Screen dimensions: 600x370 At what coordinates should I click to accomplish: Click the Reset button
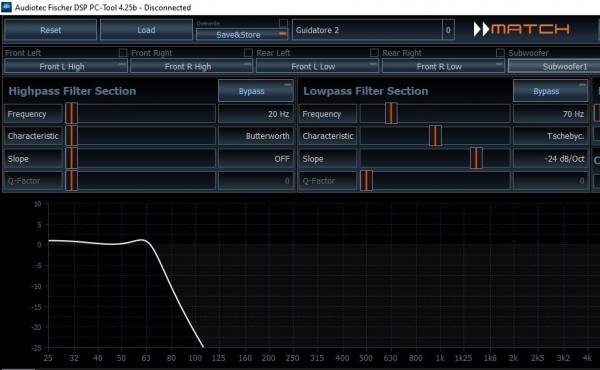point(50,30)
